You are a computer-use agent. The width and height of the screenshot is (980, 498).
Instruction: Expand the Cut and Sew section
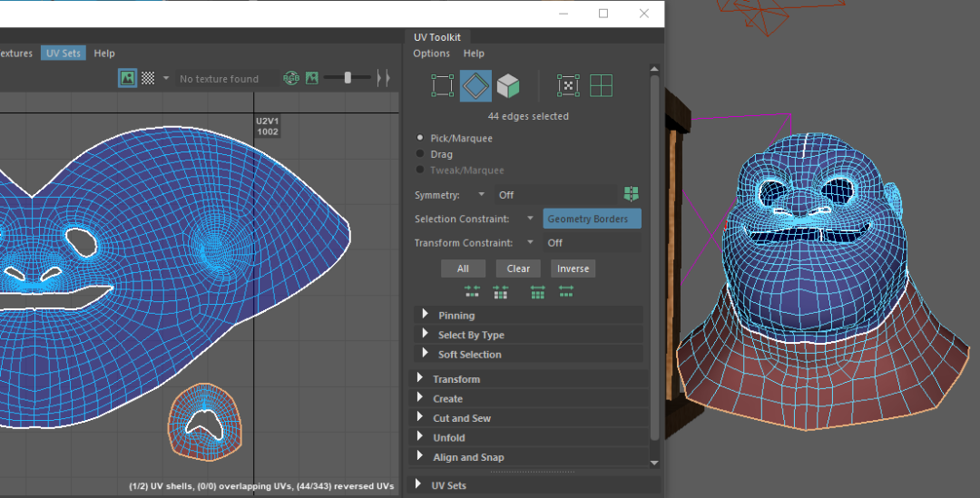tap(462, 418)
